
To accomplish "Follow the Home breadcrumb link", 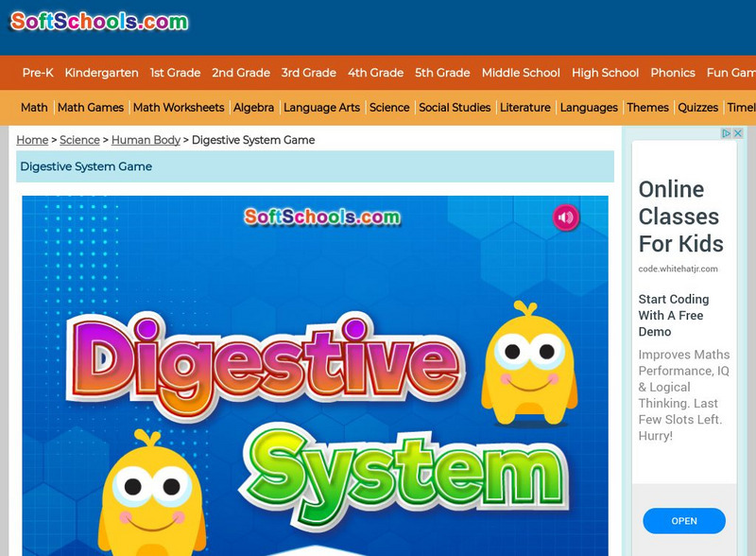I will pyautogui.click(x=32, y=140).
